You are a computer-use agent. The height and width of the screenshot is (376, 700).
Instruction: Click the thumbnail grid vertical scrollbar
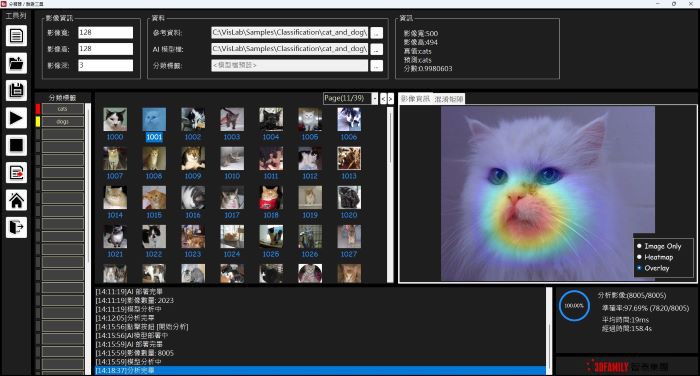pyautogui.click(x=390, y=194)
